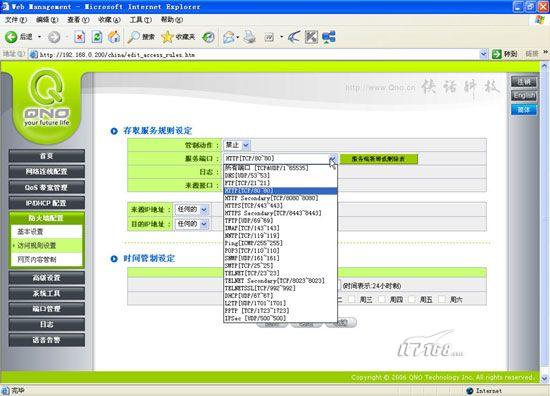Expand the 管制动作 action dropdown
This screenshot has height=396, width=550.
(x=237, y=145)
